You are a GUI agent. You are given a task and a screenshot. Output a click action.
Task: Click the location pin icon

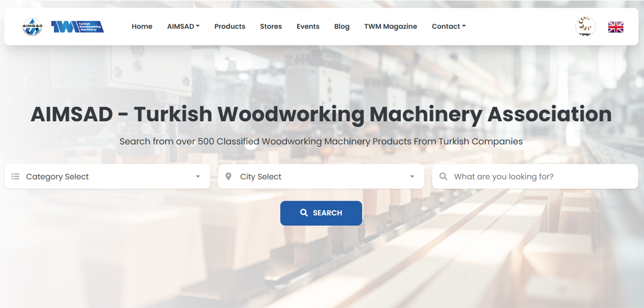[x=229, y=176]
